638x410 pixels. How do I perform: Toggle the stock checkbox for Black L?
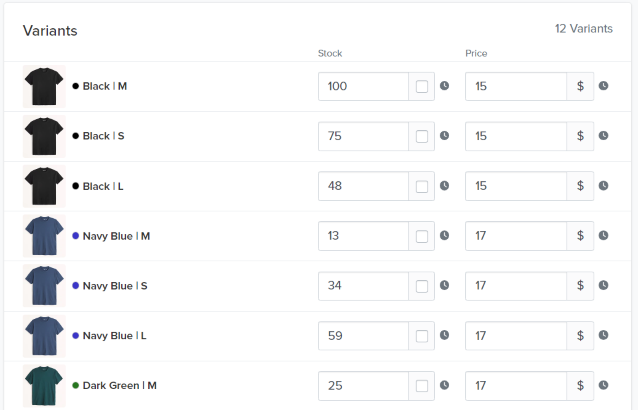422,186
